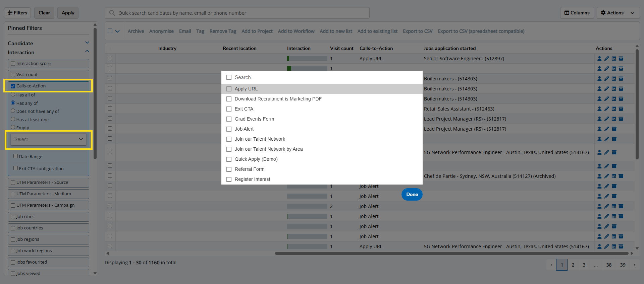
Task: Click the Search field in options popup
Action: (x=327, y=77)
